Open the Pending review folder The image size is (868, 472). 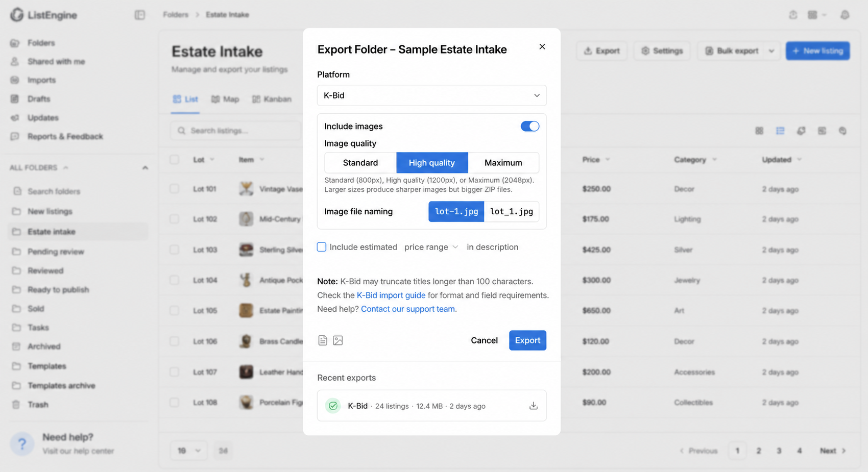point(56,252)
